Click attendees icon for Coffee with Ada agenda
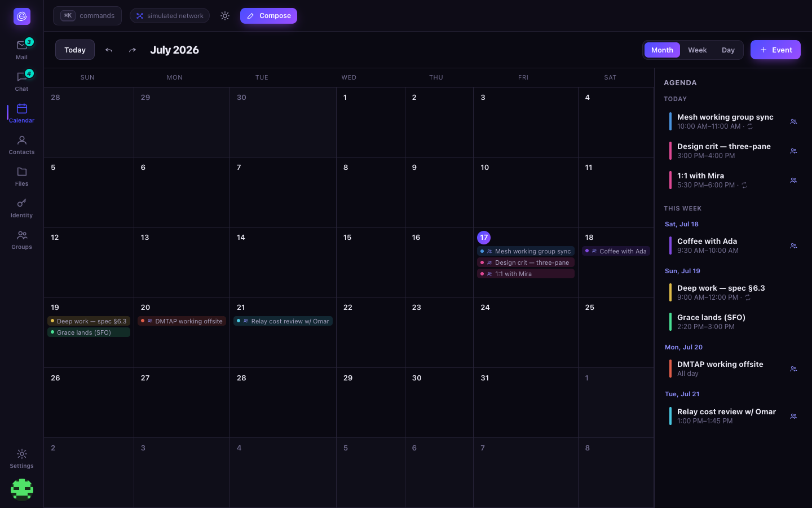Image resolution: width=812 pixels, height=508 pixels. click(793, 246)
